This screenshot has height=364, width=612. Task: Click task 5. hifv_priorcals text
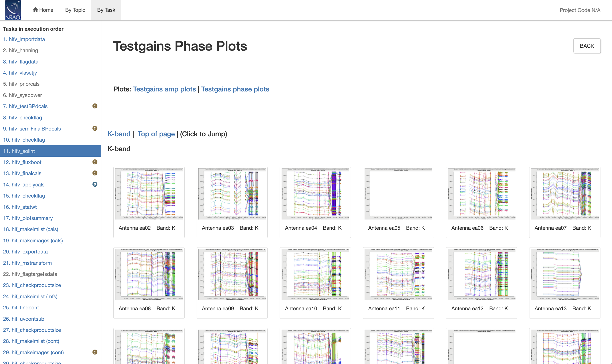21,84
